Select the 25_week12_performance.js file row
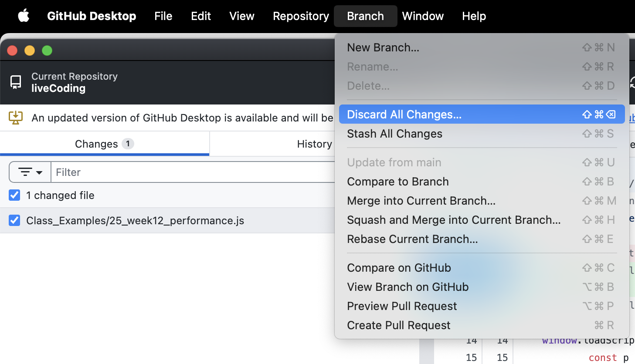Screen dimensions: 635x364 pyautogui.click(x=167, y=220)
